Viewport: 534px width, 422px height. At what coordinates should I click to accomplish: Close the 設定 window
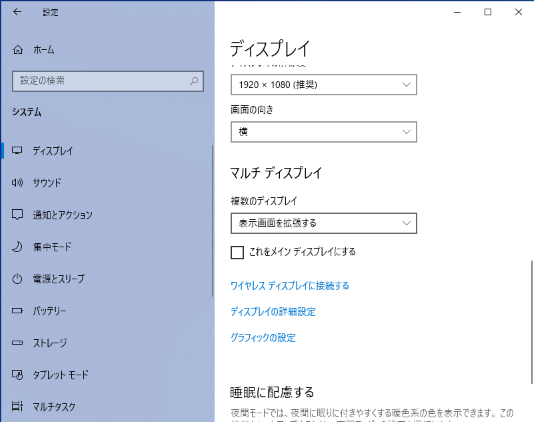518,12
